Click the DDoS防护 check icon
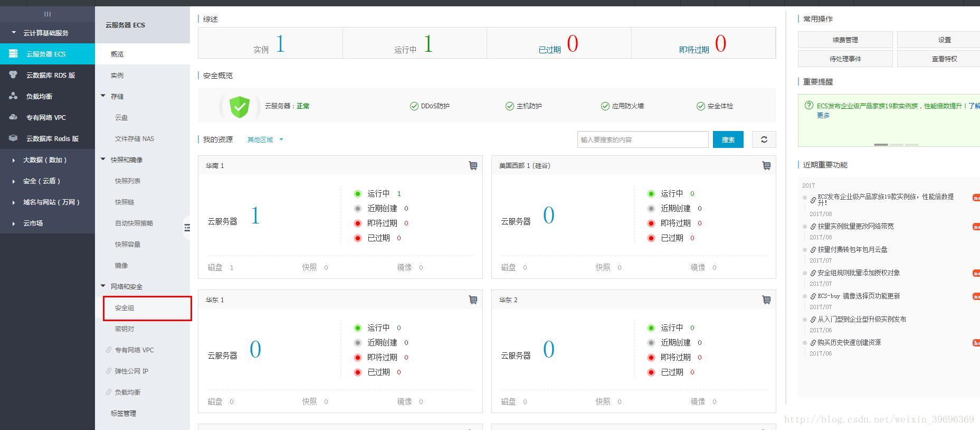 [414, 106]
